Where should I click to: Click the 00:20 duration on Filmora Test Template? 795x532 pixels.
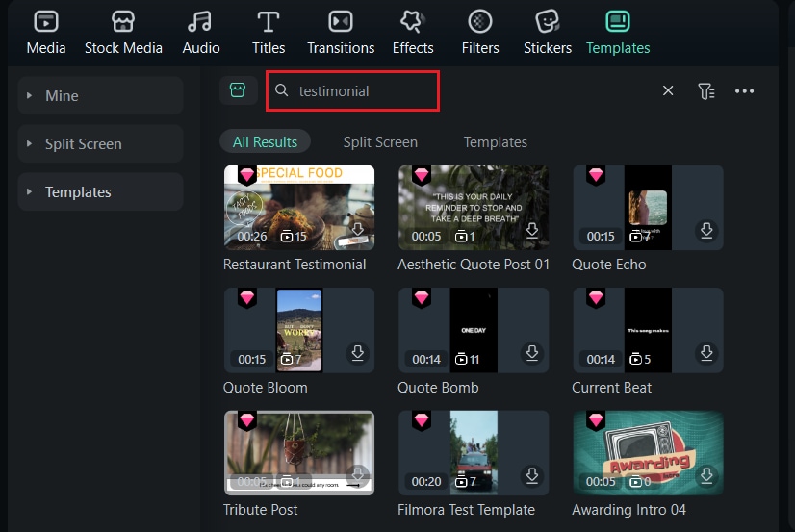coord(426,481)
